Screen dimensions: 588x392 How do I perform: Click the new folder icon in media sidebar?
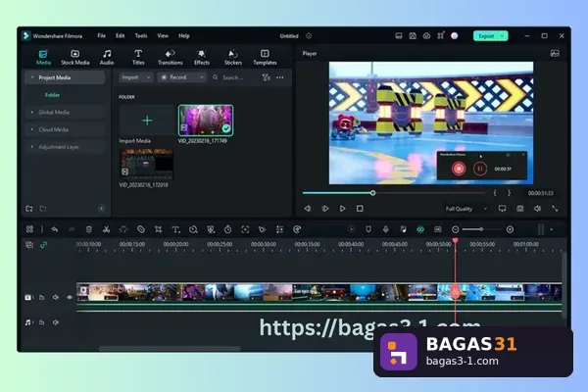click(x=29, y=209)
